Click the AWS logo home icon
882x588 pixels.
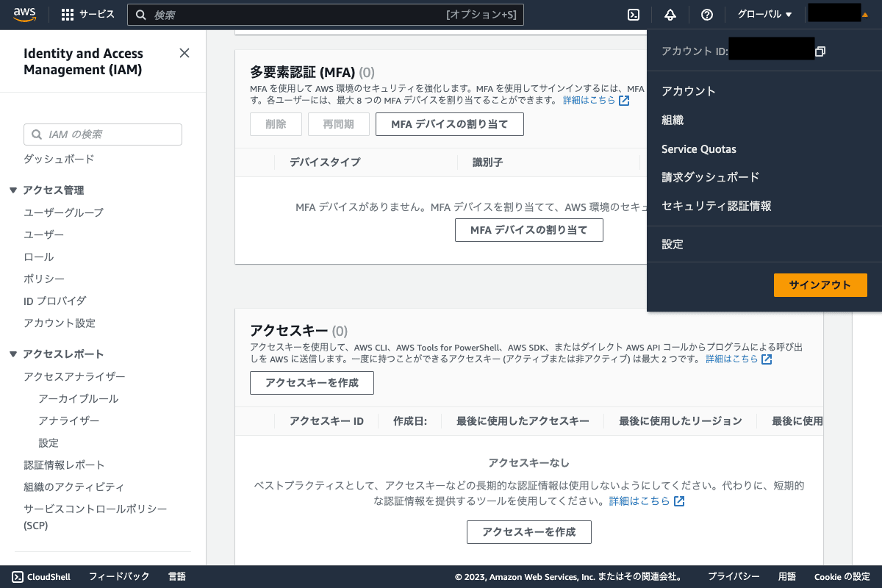(x=24, y=15)
